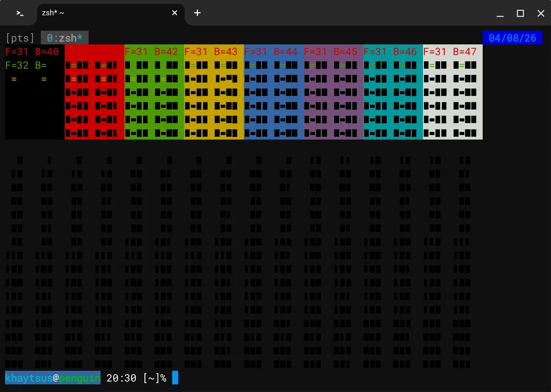Pick the solid red color block
This screenshot has height=392, width=551.
point(94,51)
